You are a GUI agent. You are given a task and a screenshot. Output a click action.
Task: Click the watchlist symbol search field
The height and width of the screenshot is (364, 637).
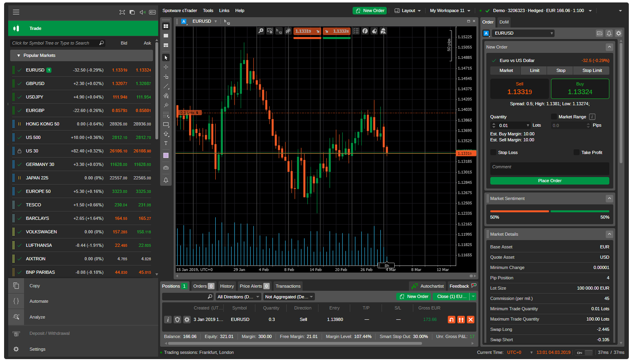58,43
